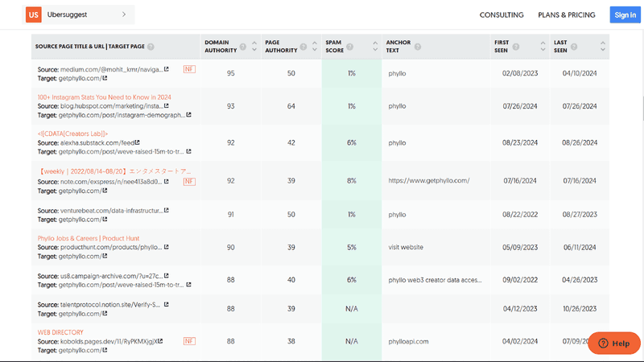Click the Sign in button
This screenshot has height=362, width=644.
click(x=625, y=14)
